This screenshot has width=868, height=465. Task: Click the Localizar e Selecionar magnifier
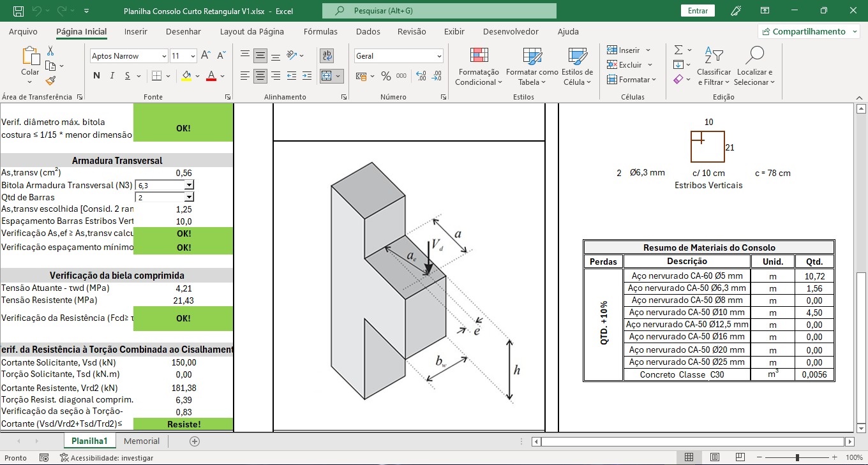pos(754,66)
